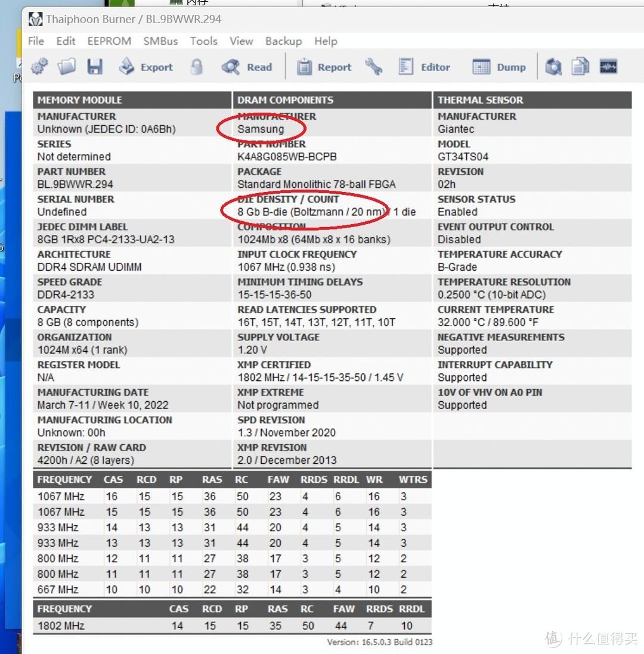The width and height of the screenshot is (644, 654).
Task: Click the CAS column header in the first timing table
Action: pos(113,480)
